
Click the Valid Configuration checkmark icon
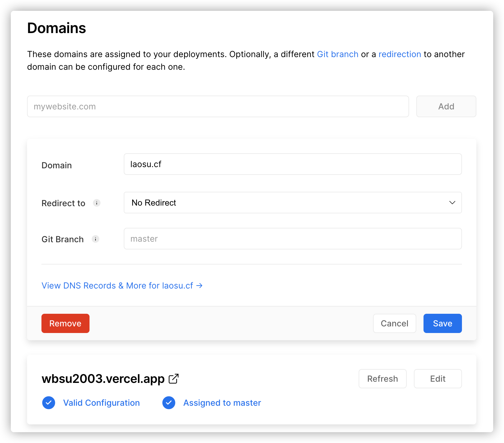click(x=49, y=403)
